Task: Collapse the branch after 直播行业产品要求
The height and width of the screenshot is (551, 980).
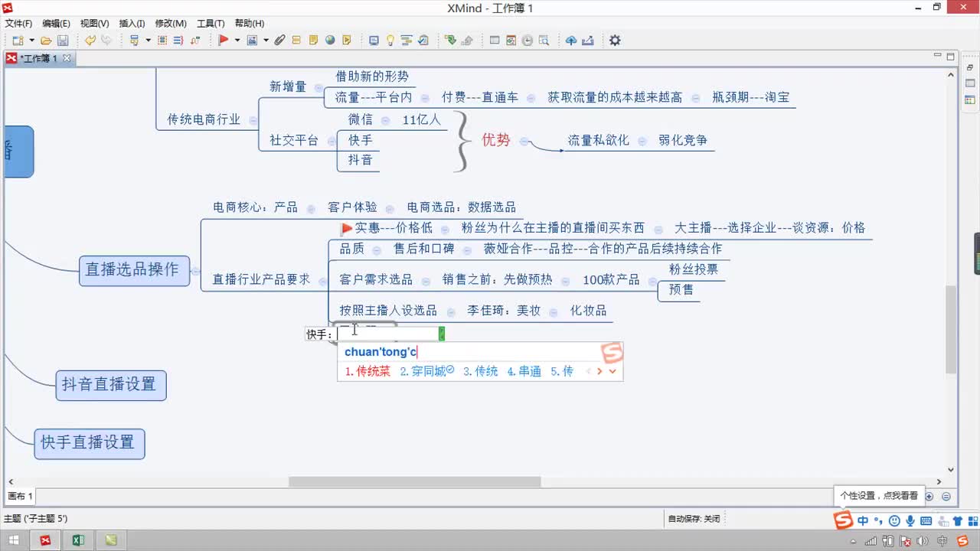Action: (x=322, y=280)
